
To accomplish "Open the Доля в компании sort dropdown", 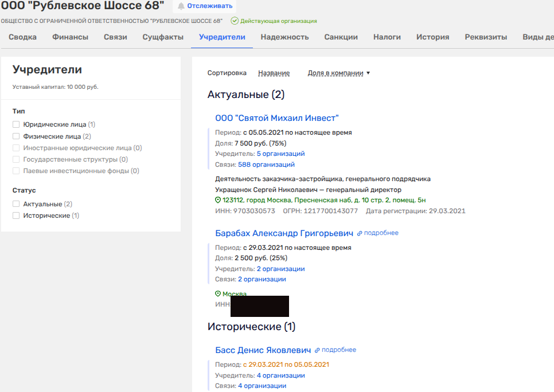I will tap(338, 73).
